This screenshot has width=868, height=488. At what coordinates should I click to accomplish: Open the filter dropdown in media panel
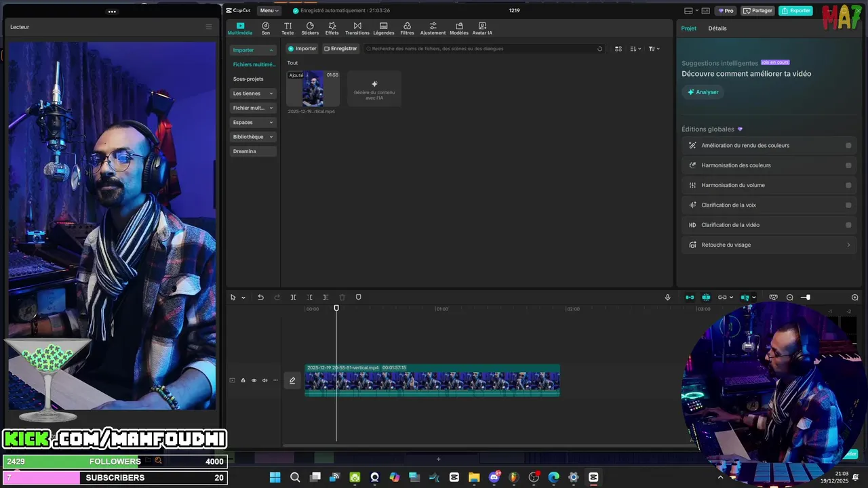click(654, 49)
